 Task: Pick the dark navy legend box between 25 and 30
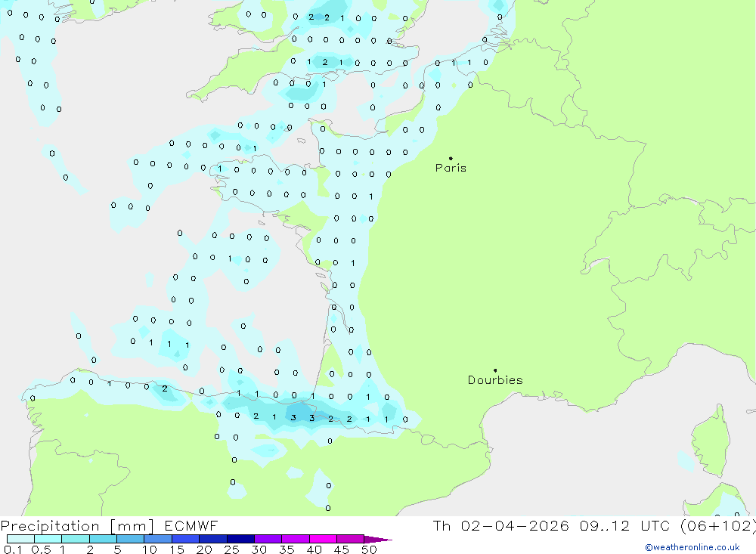point(240,539)
